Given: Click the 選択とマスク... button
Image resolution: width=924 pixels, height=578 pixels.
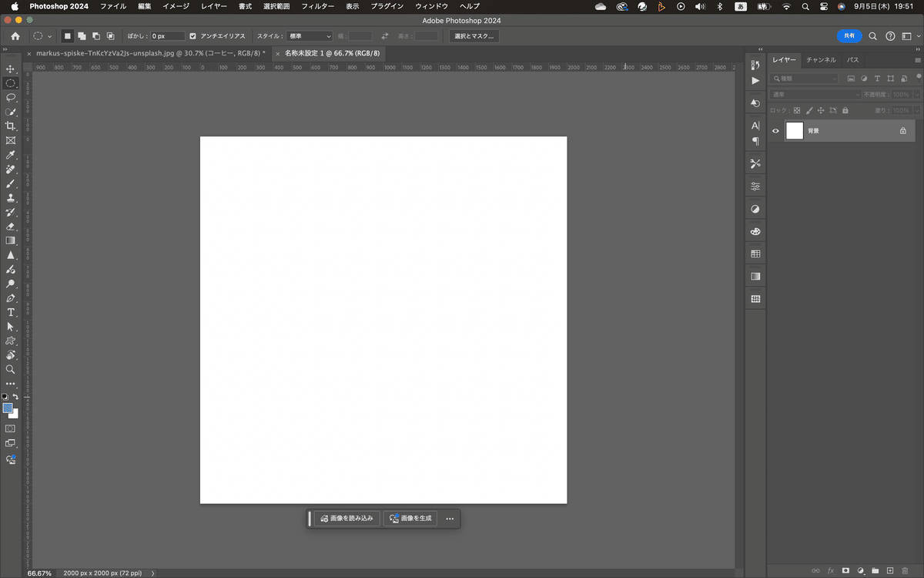Looking at the screenshot, I should point(474,36).
